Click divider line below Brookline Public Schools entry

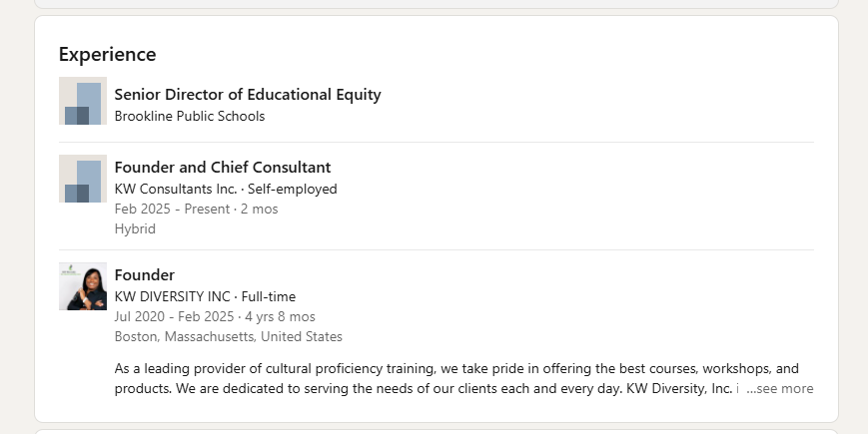pyautogui.click(x=436, y=142)
